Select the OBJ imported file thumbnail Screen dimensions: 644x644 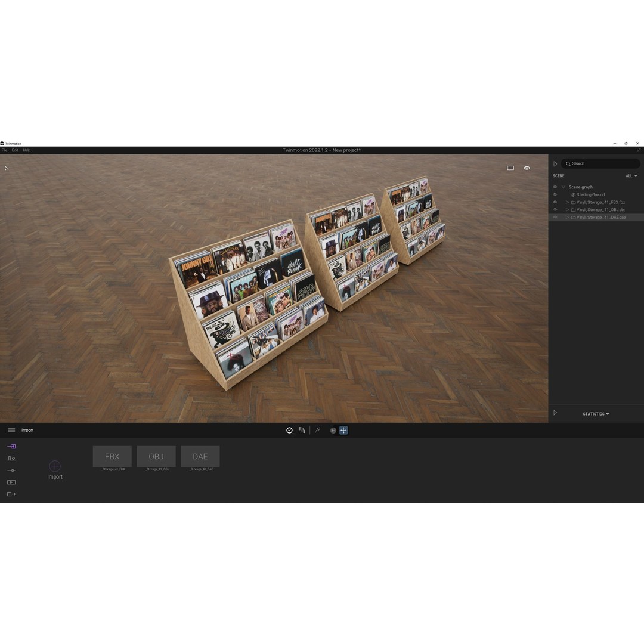tap(156, 456)
